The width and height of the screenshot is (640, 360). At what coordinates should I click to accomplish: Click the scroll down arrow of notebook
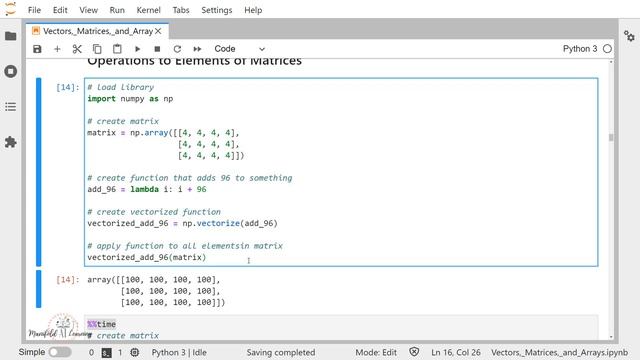611,337
